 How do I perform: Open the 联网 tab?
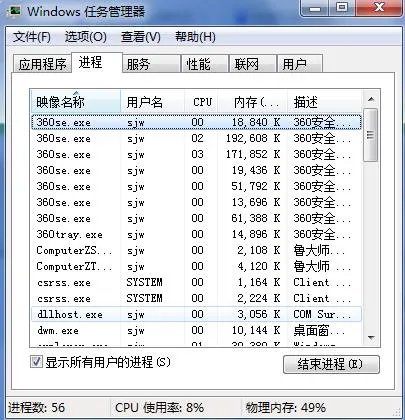(x=253, y=64)
